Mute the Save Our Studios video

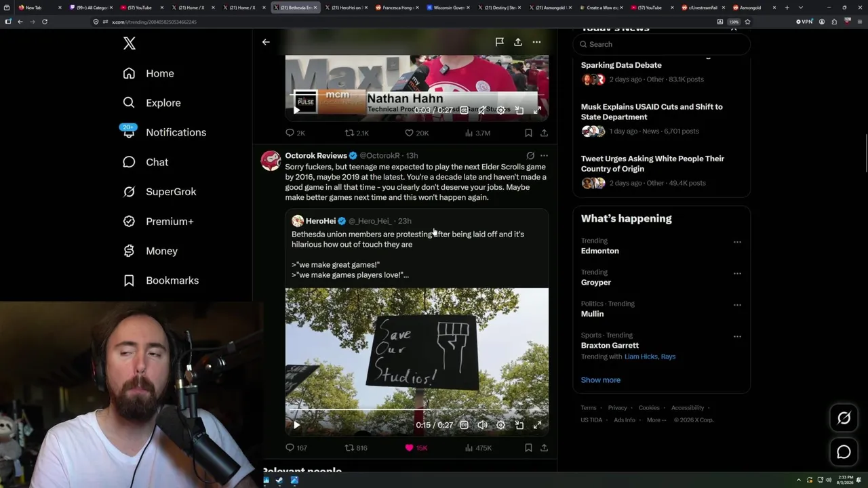pos(482,425)
